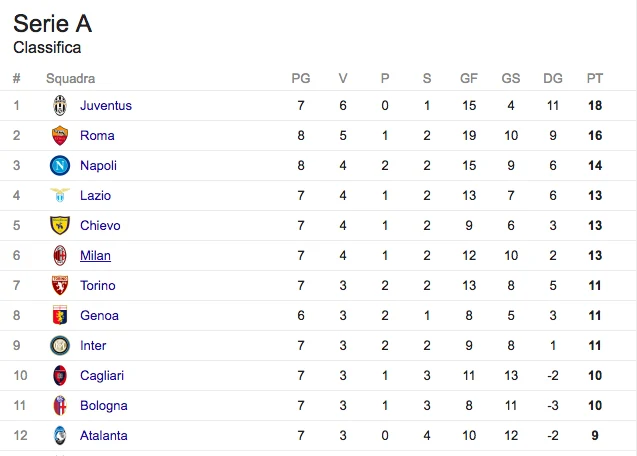Click the Roma club crest icon

(x=60, y=136)
